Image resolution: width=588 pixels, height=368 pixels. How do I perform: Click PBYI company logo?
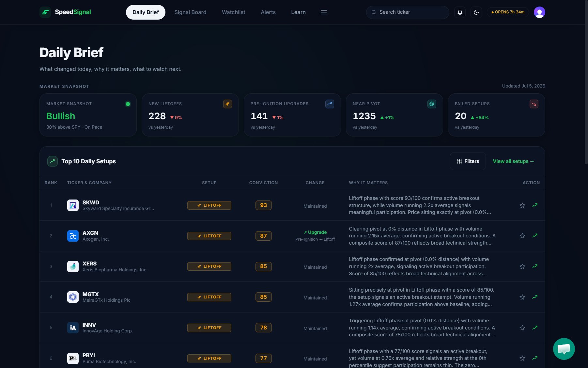(x=73, y=358)
